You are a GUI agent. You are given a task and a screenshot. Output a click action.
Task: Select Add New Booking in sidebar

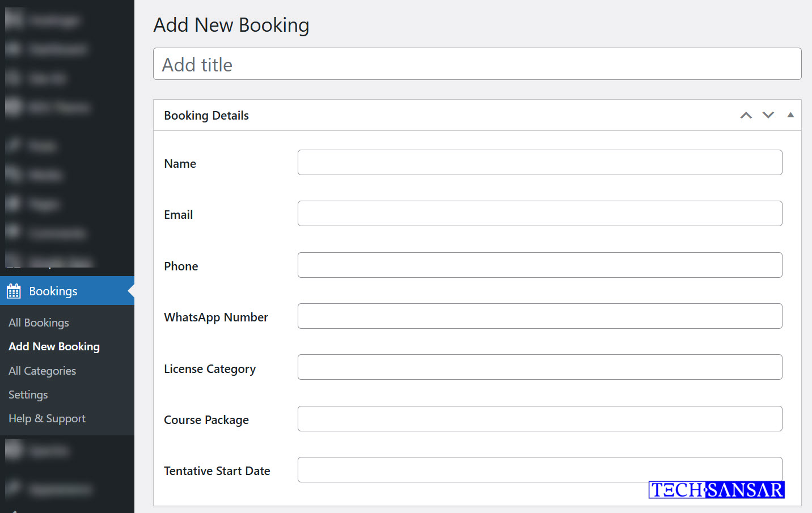click(53, 346)
